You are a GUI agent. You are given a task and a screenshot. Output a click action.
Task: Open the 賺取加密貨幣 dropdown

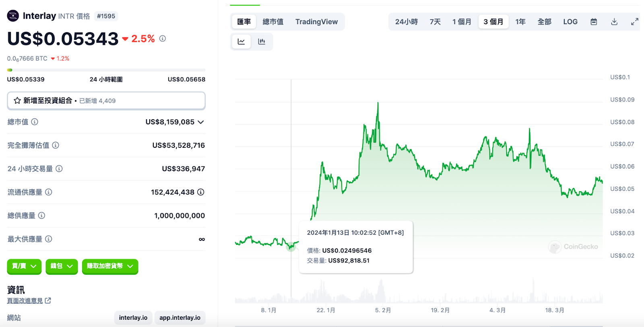(x=110, y=266)
